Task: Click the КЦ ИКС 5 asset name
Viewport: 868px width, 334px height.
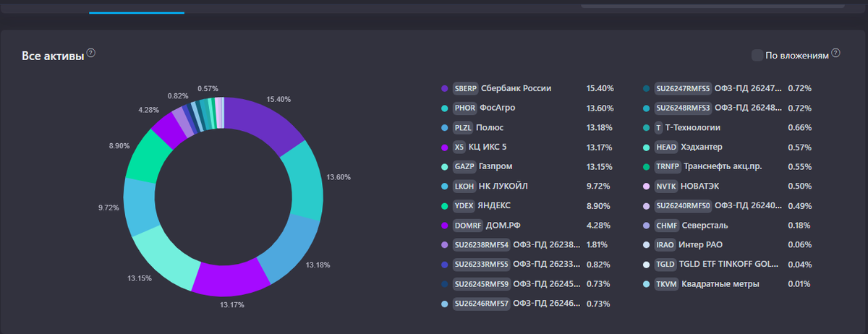Action: (x=489, y=147)
